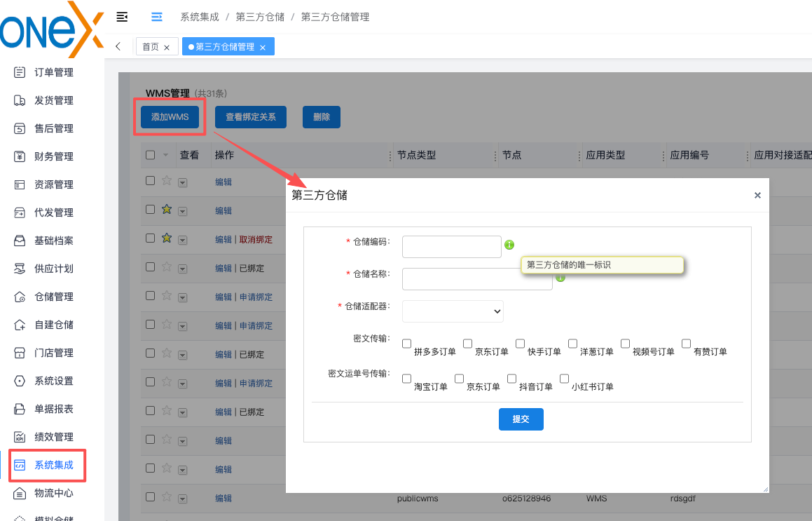Open the header dropdown arrow beside select-all
This screenshot has height=521, width=812.
(x=166, y=155)
